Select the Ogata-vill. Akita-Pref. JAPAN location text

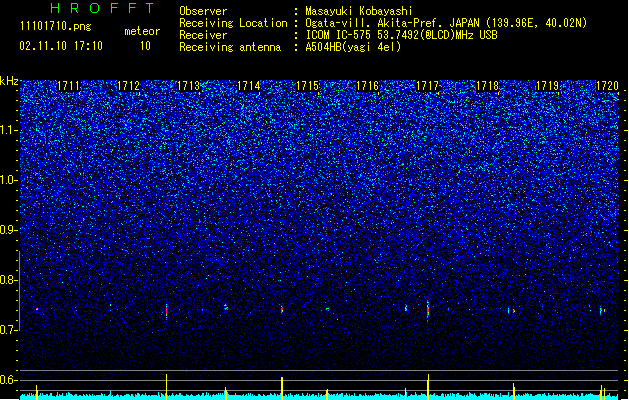point(446,23)
